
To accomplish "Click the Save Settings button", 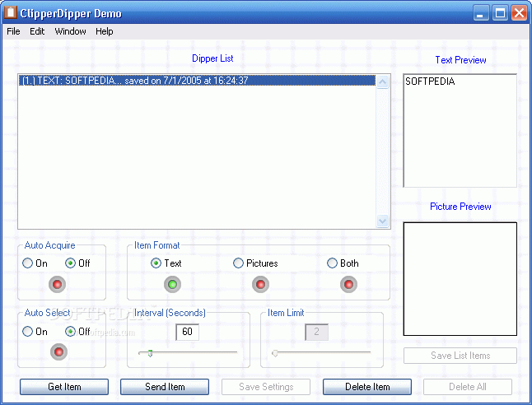I will [x=266, y=387].
